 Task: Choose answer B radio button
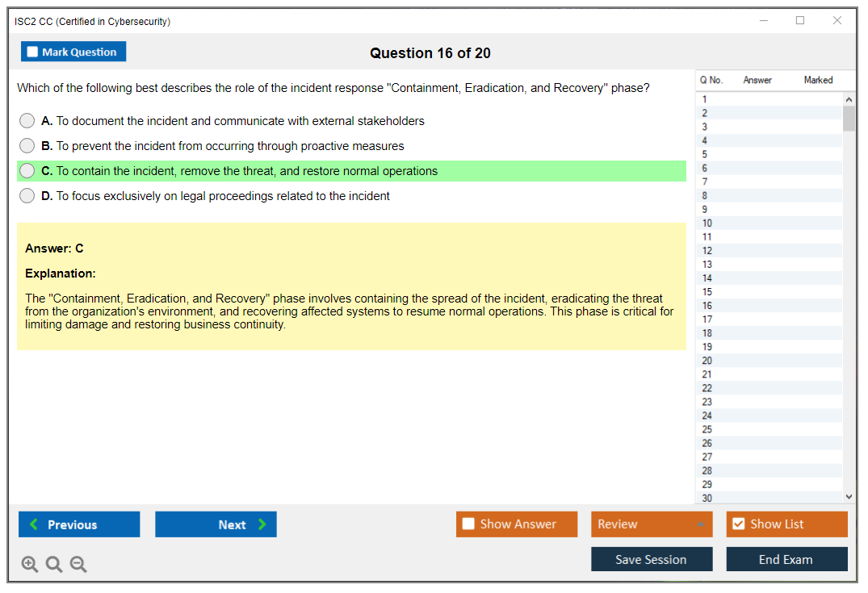click(x=27, y=146)
